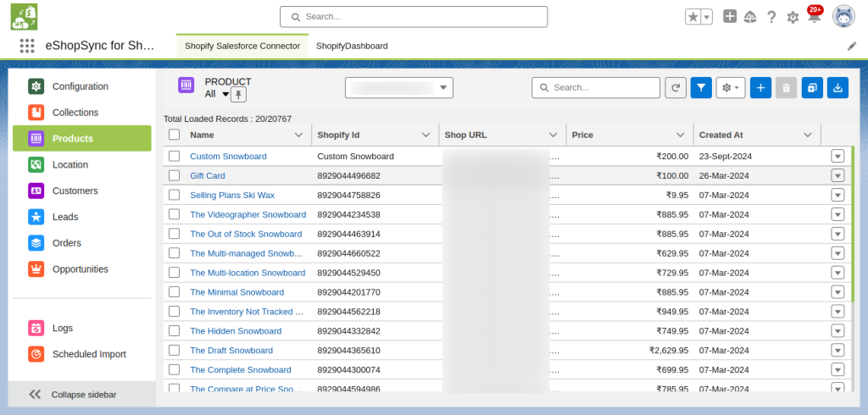The height and width of the screenshot is (415, 868).
Task: Tick the Selling Plans Ski Wax checkbox
Action: click(x=175, y=195)
